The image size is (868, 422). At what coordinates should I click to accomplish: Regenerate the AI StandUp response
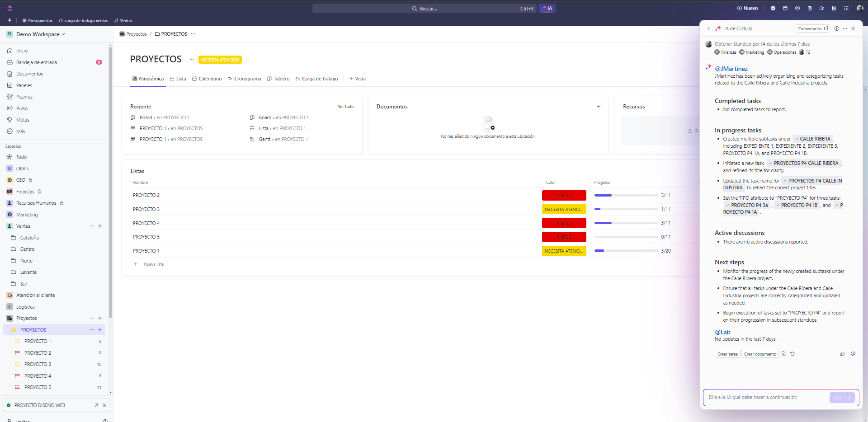click(x=793, y=354)
